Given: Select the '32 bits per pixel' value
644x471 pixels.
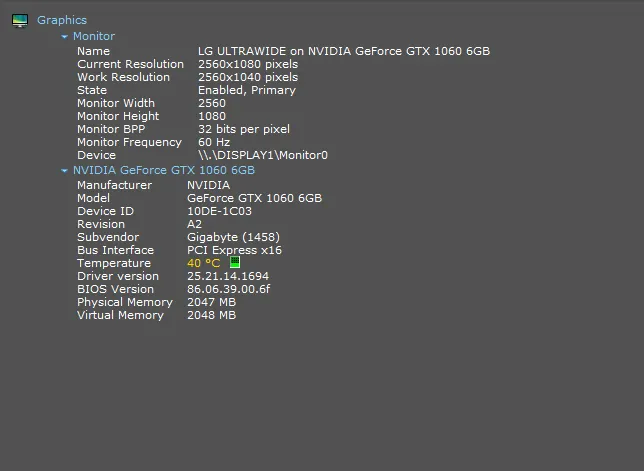Looking at the screenshot, I should (244, 129).
